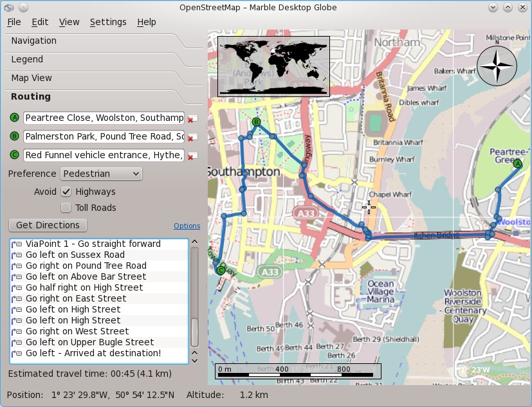This screenshot has height=407, width=532.
Task: Expand the Legend panel
Action: coord(27,59)
